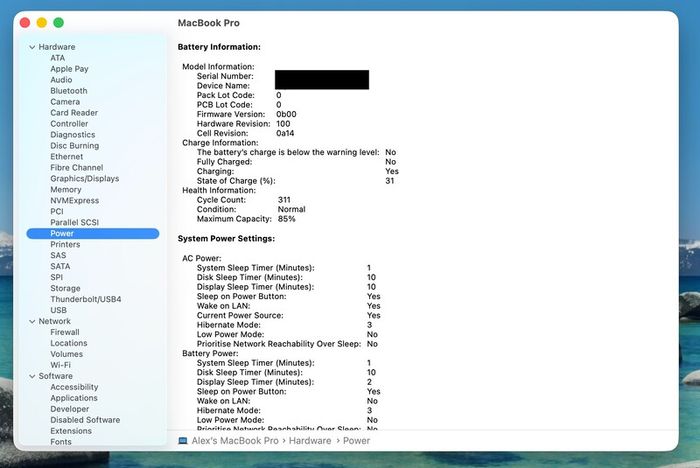
Task: Click the Charge Information label
Action: pyautogui.click(x=220, y=143)
